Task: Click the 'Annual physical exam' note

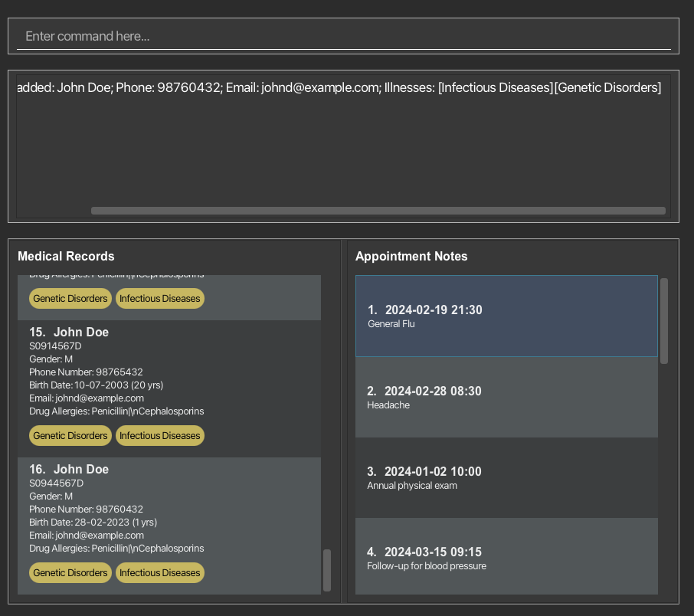Action: pyautogui.click(x=412, y=485)
